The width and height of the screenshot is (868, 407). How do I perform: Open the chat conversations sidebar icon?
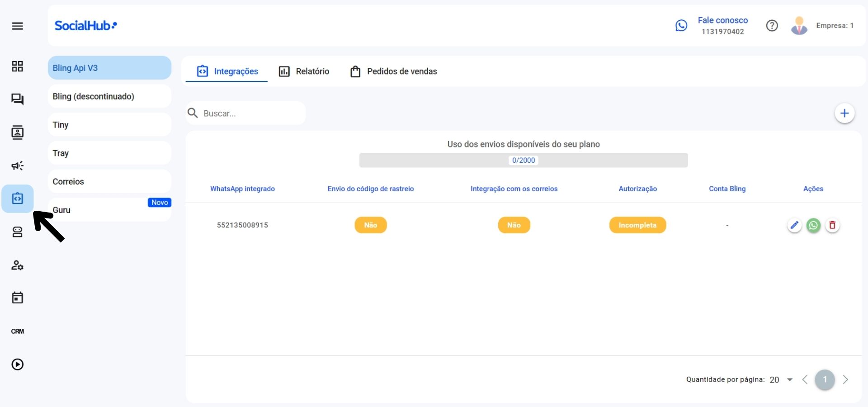[18, 99]
